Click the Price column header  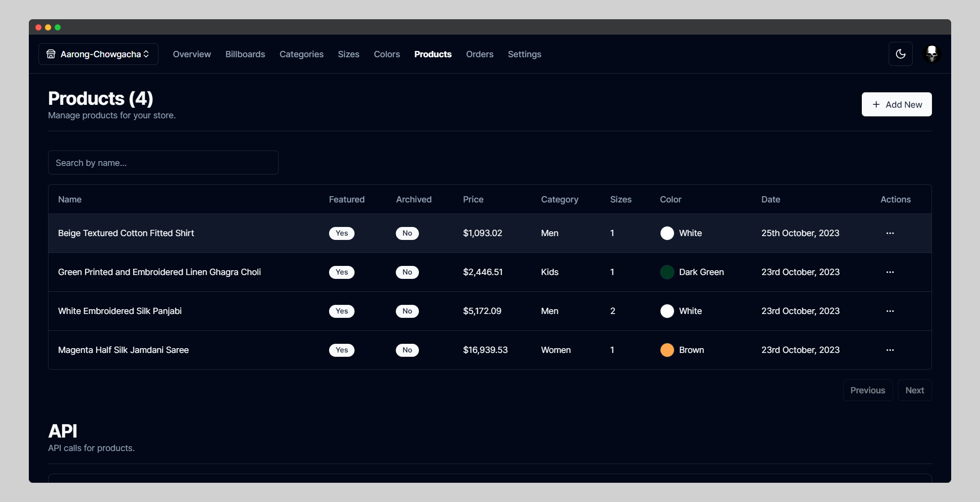point(473,200)
